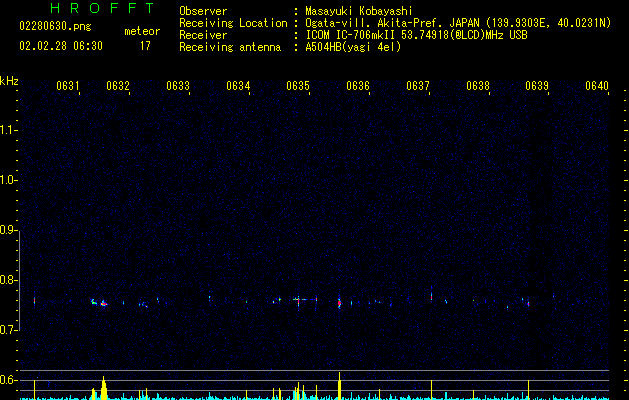Click the 0.8 frequency axis label
The height and width of the screenshot is (400, 629).
point(8,280)
